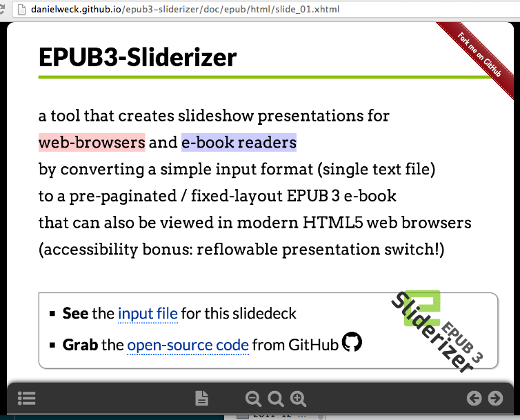Click the EPUB 3 Sliderizer logo
The image size is (520, 420).
pyautogui.click(x=437, y=331)
